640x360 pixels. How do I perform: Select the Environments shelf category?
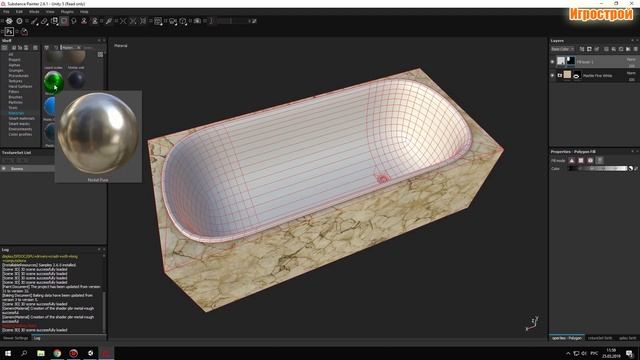coord(20,129)
